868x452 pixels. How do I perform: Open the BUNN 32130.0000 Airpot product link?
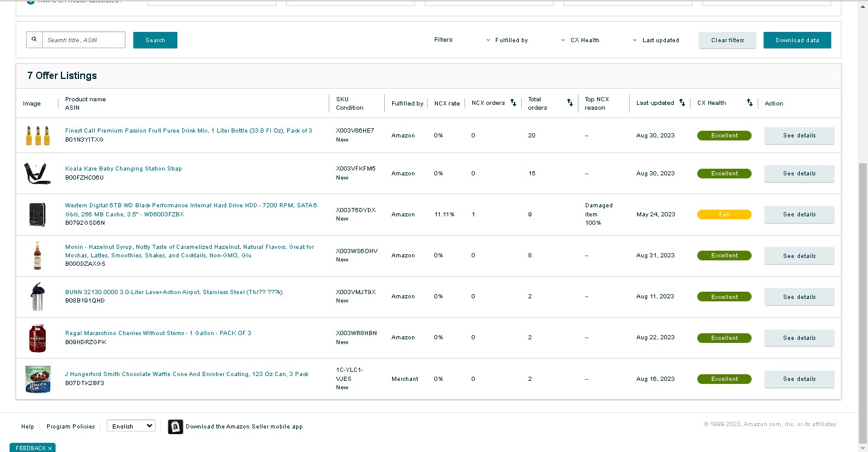[174, 292]
